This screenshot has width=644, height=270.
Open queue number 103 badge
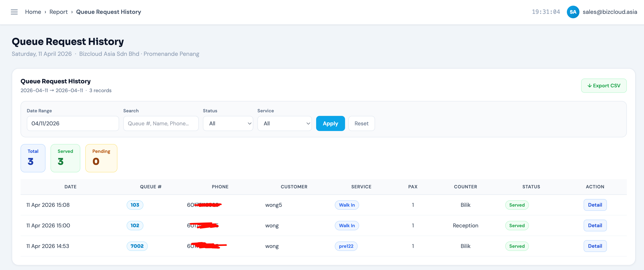pos(135,205)
